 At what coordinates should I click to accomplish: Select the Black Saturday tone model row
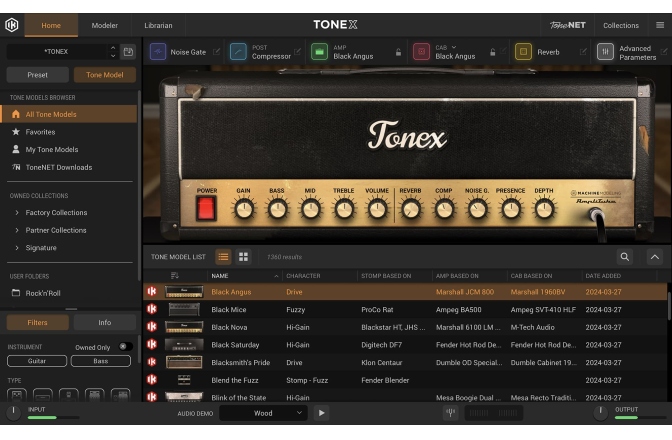pyautogui.click(x=405, y=345)
